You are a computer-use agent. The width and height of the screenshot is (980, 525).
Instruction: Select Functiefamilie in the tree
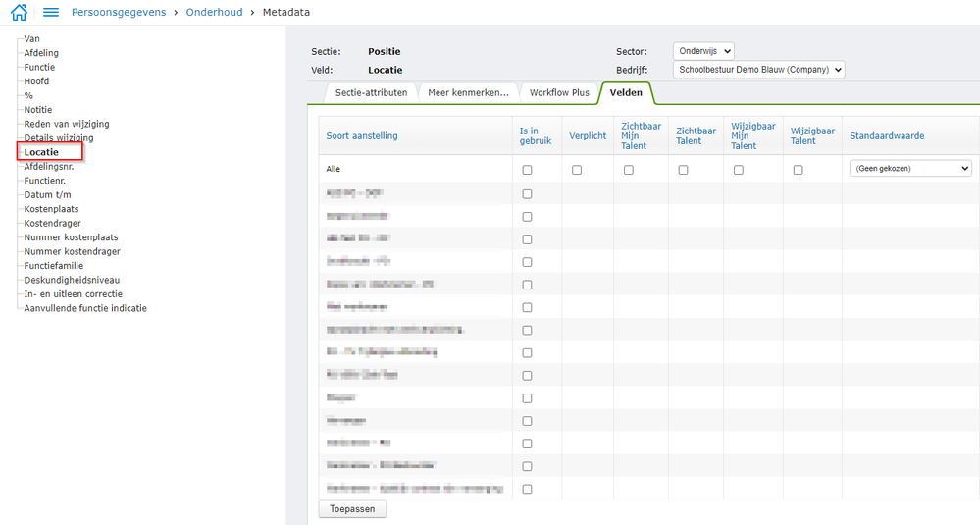(54, 266)
